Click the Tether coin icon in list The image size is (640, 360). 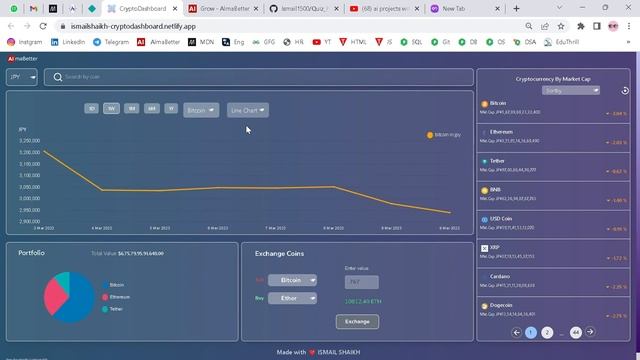pos(484,162)
